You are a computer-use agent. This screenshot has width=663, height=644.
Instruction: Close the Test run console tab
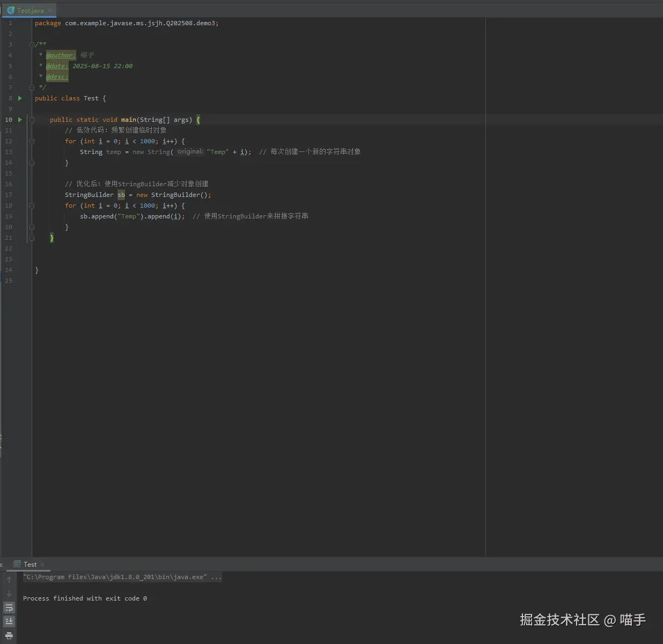(x=42, y=565)
